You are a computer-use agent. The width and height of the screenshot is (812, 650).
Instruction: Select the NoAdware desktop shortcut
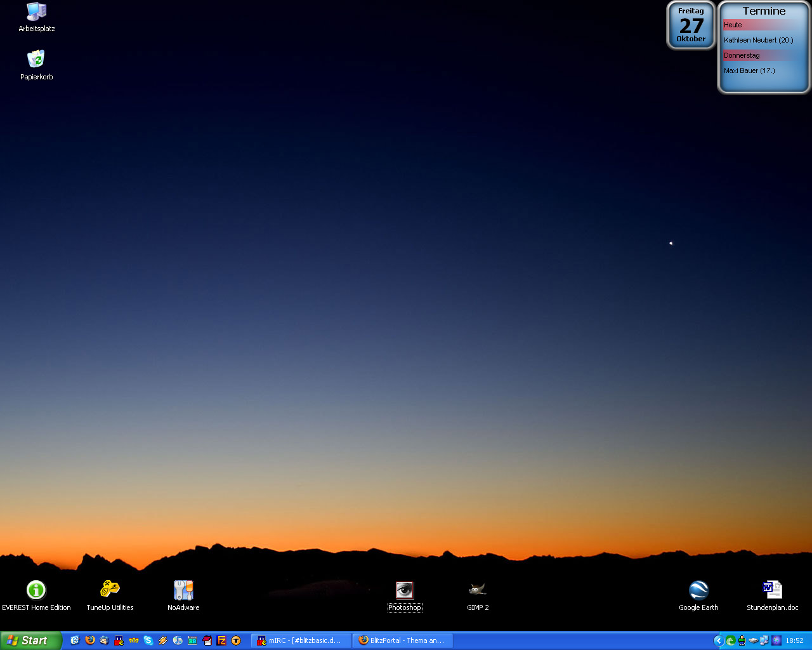183,590
